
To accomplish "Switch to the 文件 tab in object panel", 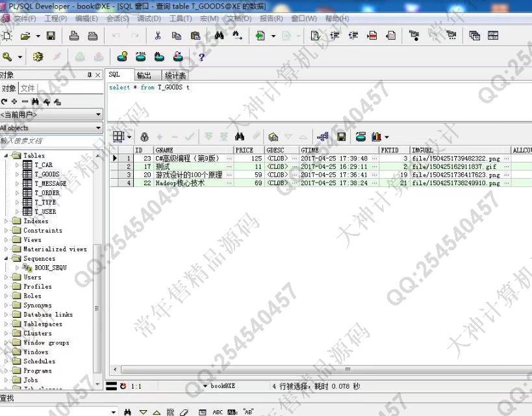I will (27, 88).
